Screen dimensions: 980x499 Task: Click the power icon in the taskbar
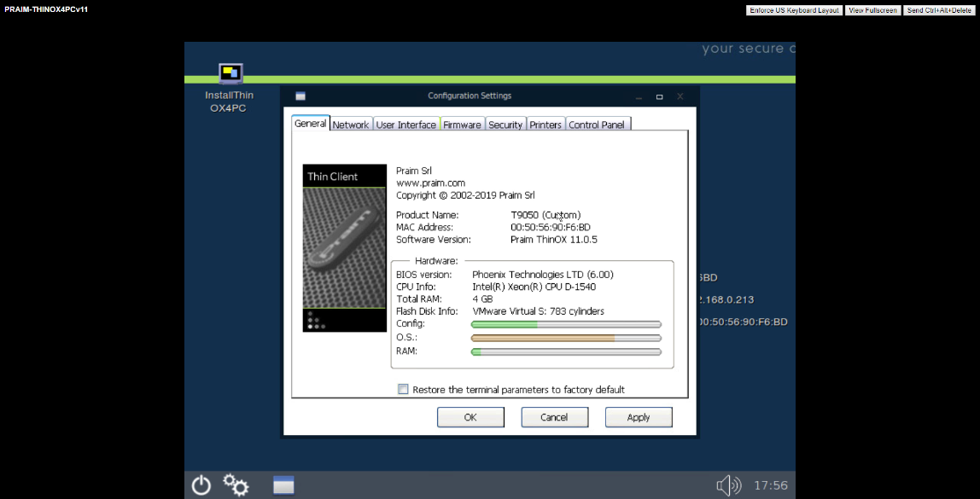[201, 484]
